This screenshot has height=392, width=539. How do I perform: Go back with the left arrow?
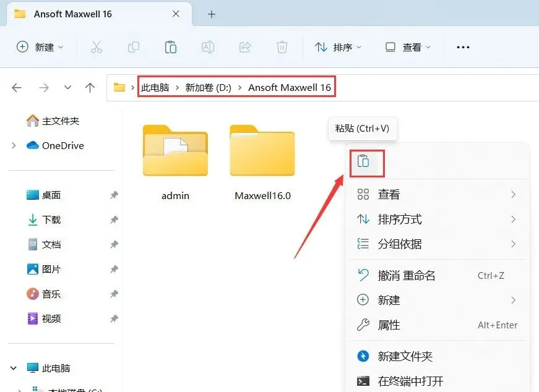point(17,88)
